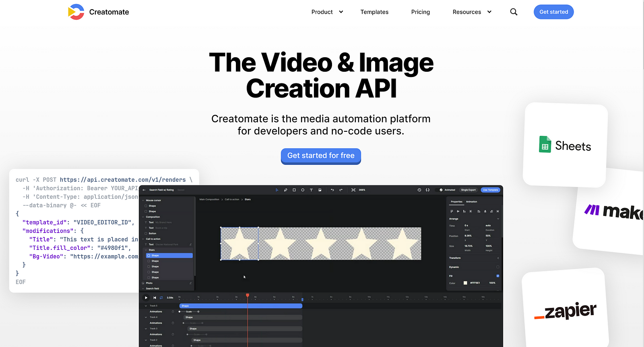The image size is (644, 347).
Task: Open the Resources dropdown menu
Action: click(x=472, y=12)
